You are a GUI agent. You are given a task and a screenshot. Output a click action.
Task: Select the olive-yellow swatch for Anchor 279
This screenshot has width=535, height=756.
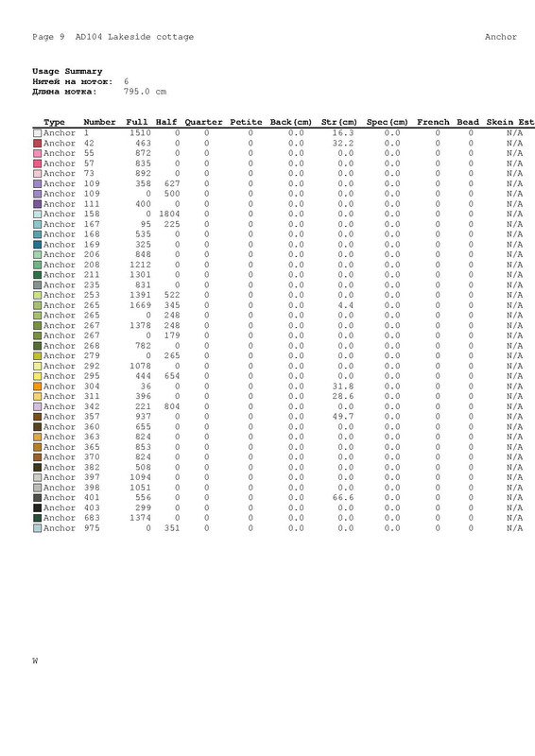37,356
